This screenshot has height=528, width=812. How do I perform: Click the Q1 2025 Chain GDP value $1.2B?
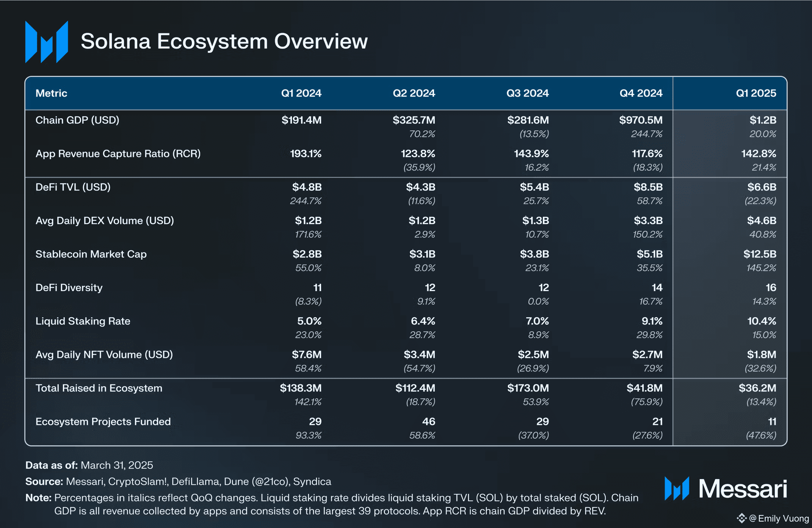point(763,120)
